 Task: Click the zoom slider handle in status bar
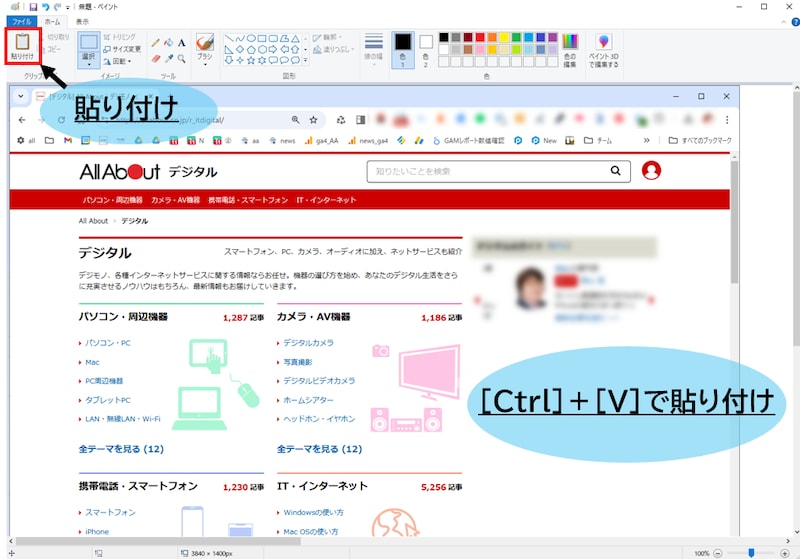[751, 553]
